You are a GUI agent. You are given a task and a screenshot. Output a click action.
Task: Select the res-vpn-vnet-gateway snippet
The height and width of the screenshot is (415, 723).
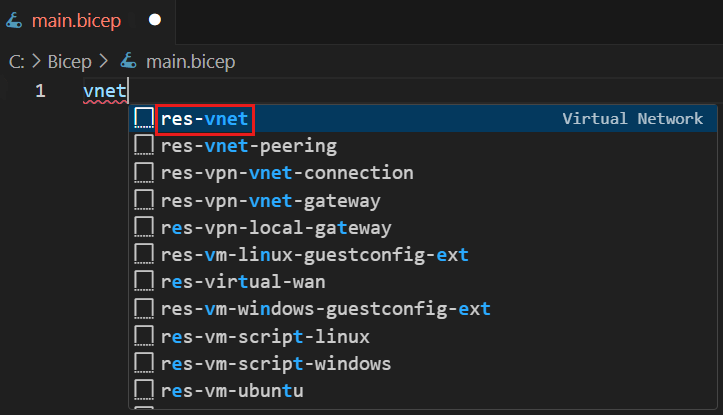[270, 201]
